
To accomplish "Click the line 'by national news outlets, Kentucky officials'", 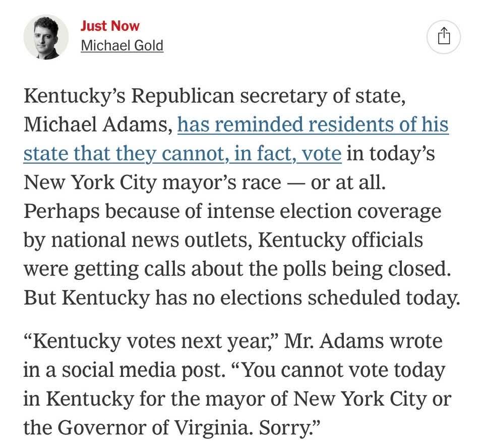I will 223,240.
